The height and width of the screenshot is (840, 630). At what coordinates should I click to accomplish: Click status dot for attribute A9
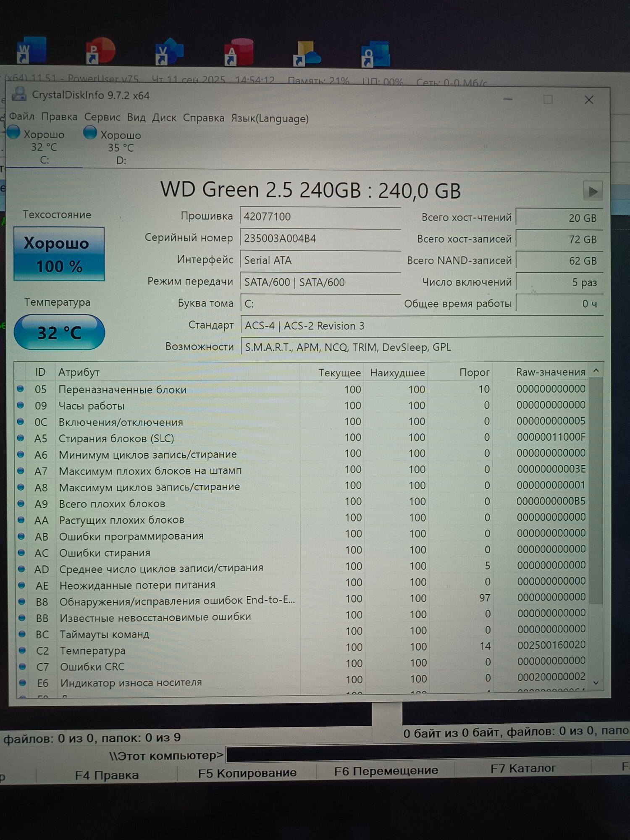tap(21, 503)
